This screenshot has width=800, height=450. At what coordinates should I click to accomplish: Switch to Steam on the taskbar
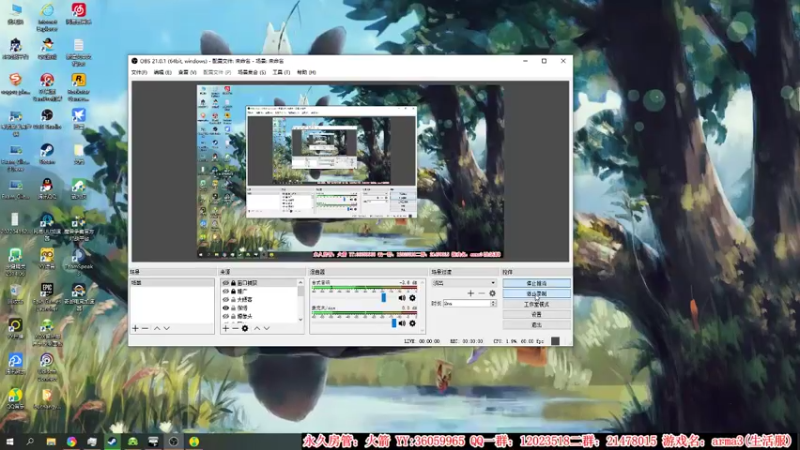112,441
